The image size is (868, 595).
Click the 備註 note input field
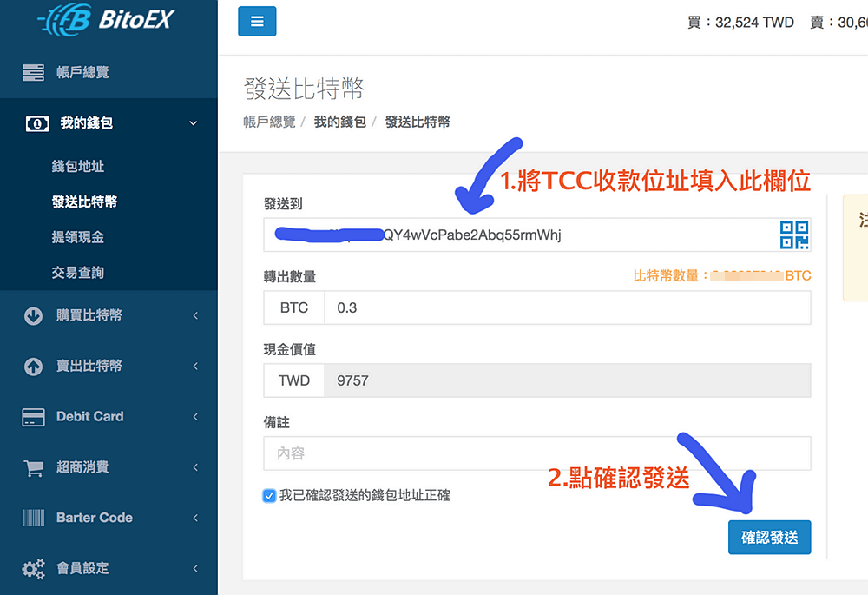(x=536, y=453)
